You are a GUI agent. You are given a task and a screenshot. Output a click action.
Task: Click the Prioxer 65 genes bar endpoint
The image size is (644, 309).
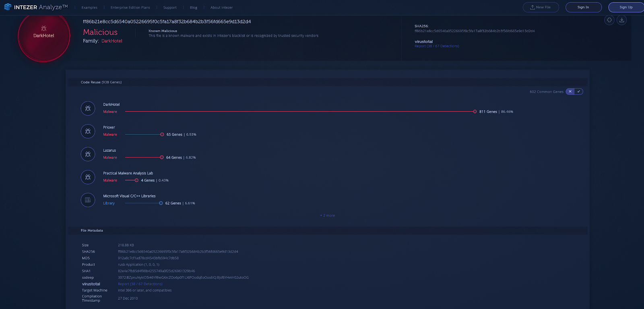pos(162,135)
